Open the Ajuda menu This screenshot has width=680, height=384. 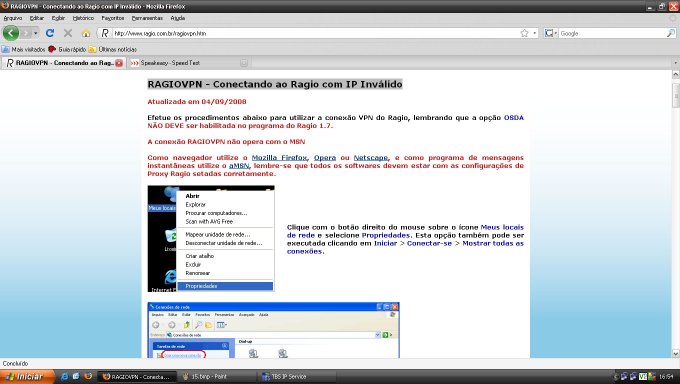click(x=178, y=18)
